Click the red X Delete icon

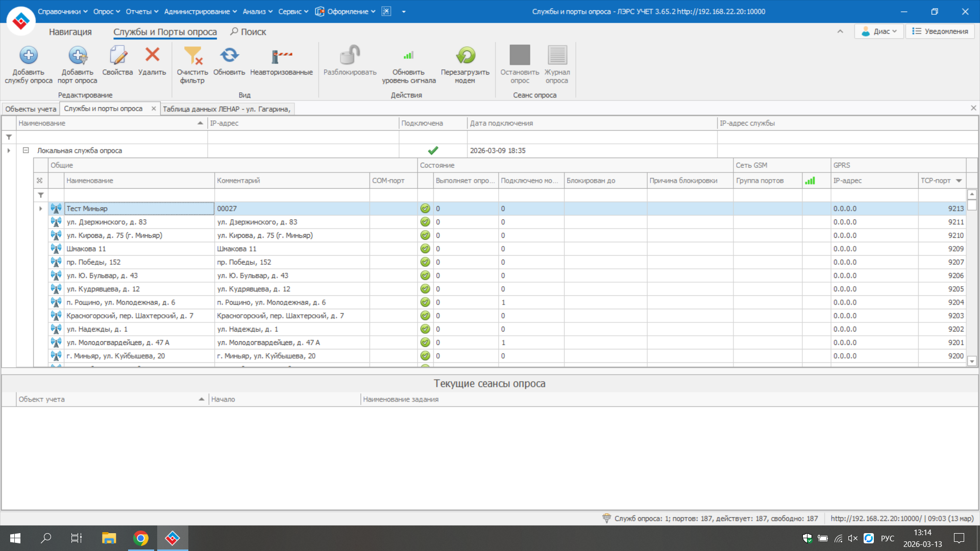click(x=152, y=54)
